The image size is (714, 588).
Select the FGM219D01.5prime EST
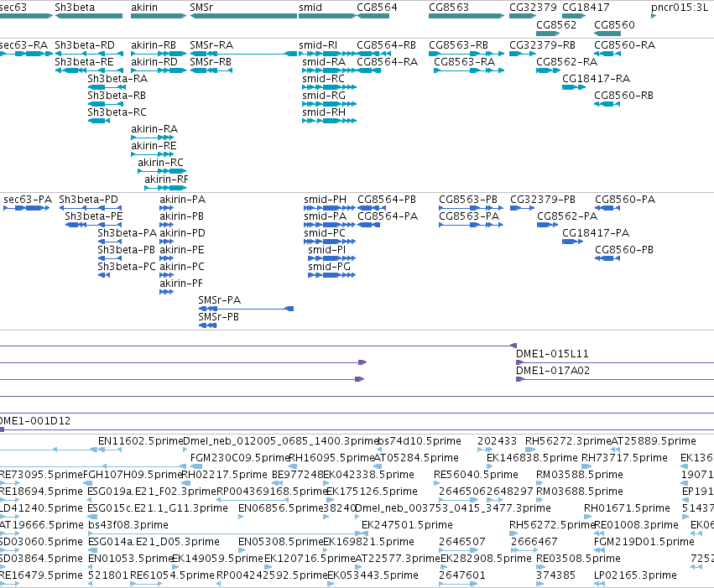(599, 550)
